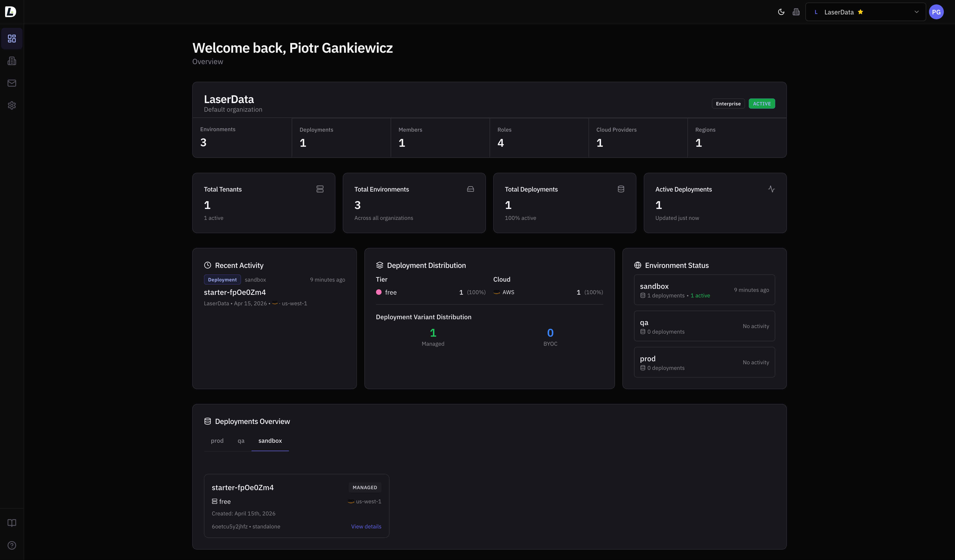Click the ACTIVE status badge on LaserData

click(x=762, y=103)
